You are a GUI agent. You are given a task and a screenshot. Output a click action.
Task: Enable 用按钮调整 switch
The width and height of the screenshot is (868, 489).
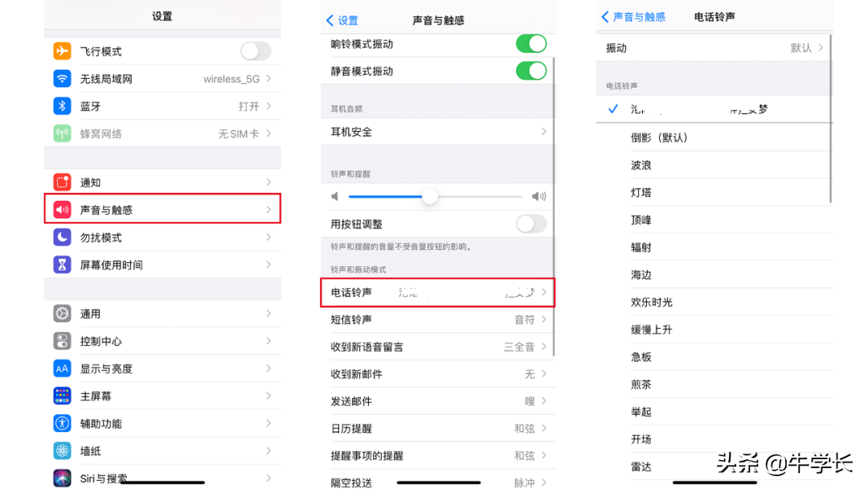[x=530, y=224]
